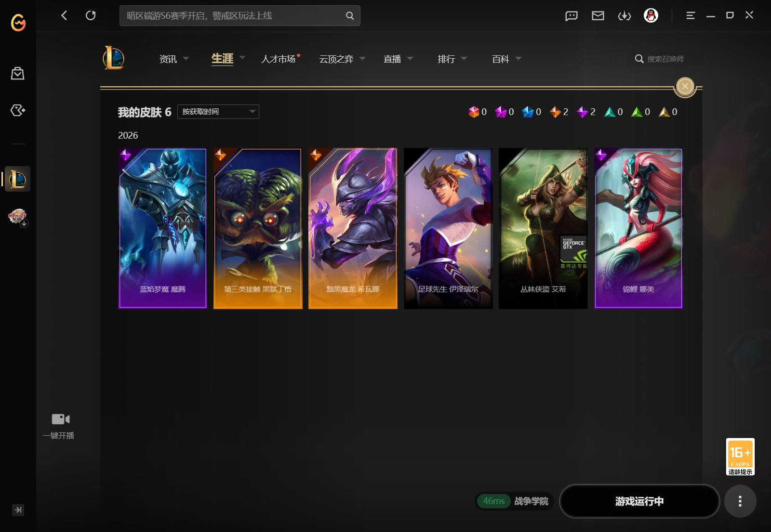Expand the sidebar with arrow icon
This screenshot has height=532, width=771.
(18, 510)
